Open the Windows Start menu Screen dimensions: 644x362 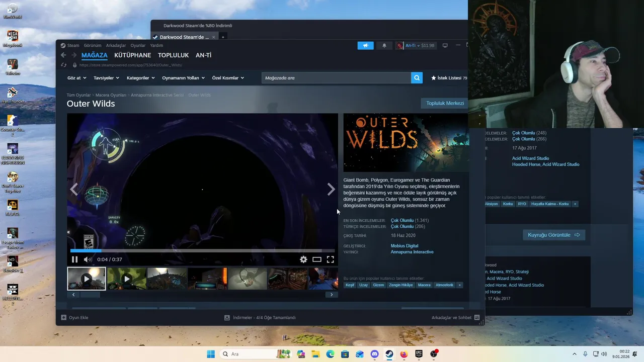pyautogui.click(x=211, y=354)
